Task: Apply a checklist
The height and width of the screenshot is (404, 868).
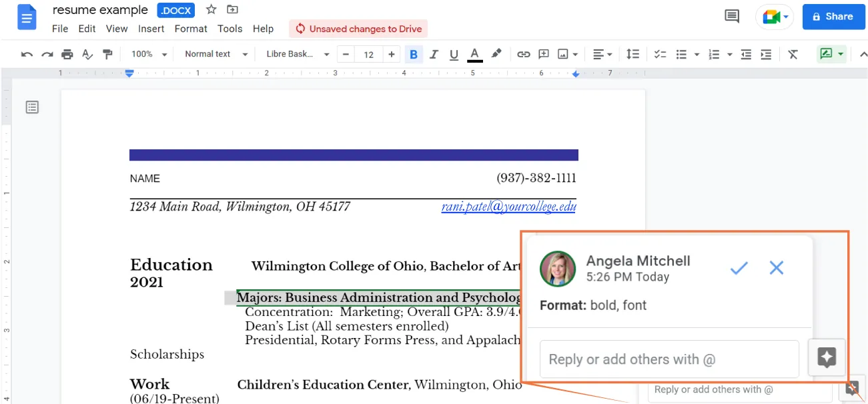Action: pos(660,54)
